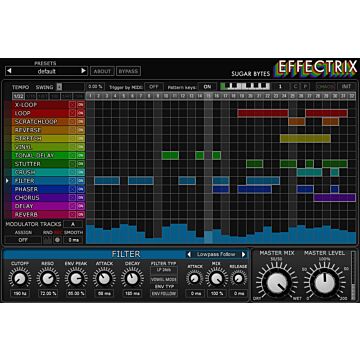Image resolution: width=360 pixels, height=360 pixels.
Task: Clear the PHASER track with its X icon
Action: click(x=72, y=189)
